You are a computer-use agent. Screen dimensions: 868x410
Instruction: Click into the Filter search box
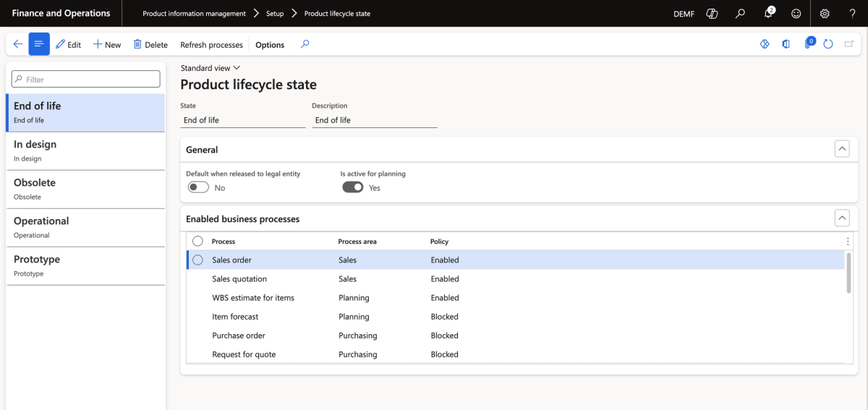click(85, 79)
